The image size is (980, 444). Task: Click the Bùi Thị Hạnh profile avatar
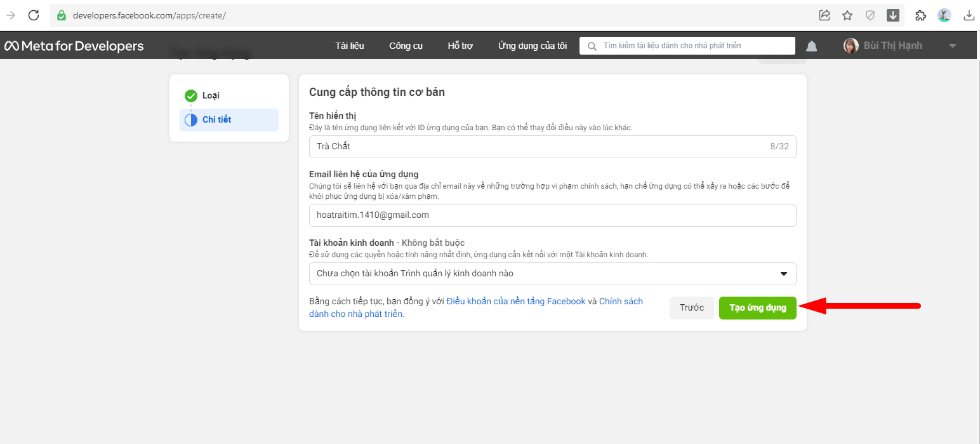tap(851, 46)
